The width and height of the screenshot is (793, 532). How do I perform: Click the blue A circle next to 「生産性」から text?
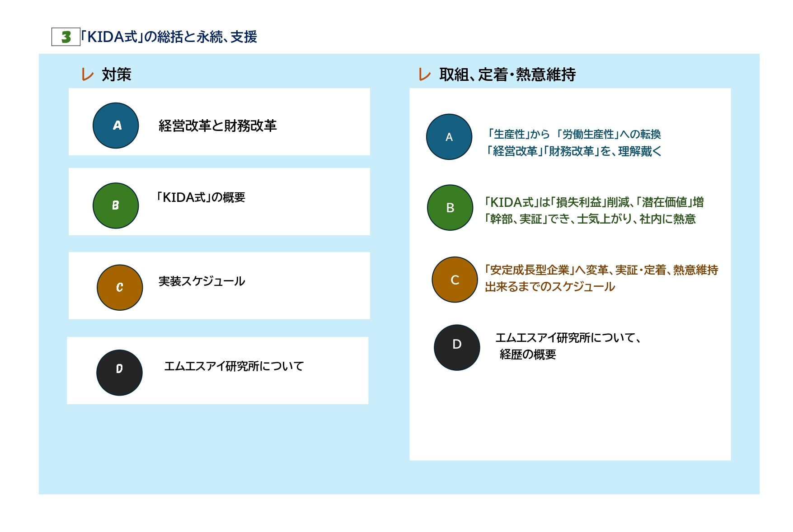tap(449, 137)
